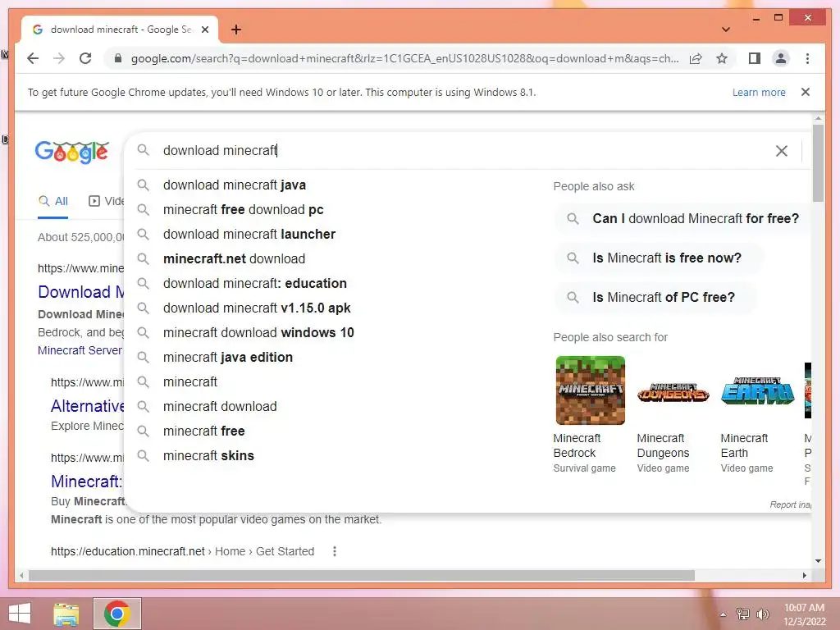Show hidden tray icons arrow
840x630 pixels.
click(x=724, y=614)
